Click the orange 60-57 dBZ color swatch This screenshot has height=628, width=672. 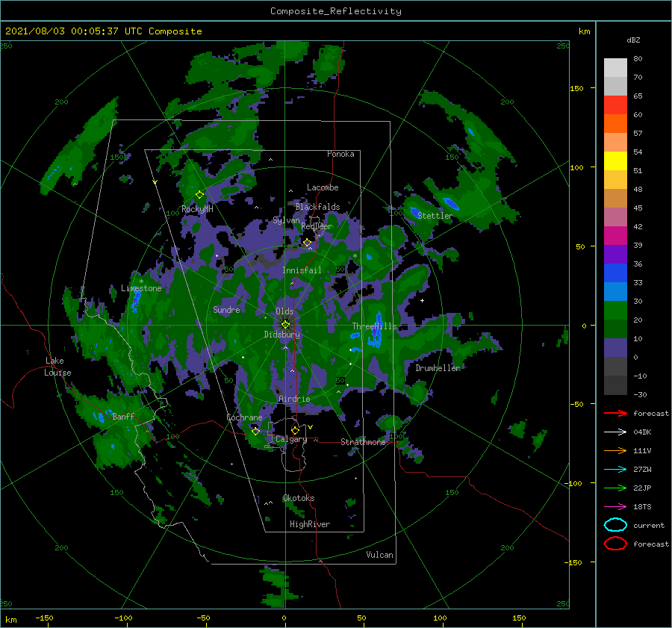[x=615, y=124]
